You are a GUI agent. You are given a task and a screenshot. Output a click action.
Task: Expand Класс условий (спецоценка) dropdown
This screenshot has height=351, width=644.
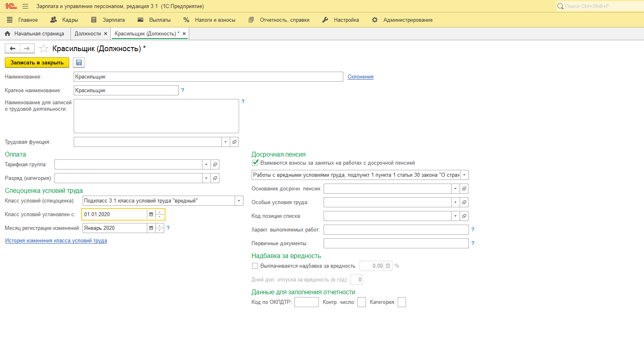click(239, 201)
